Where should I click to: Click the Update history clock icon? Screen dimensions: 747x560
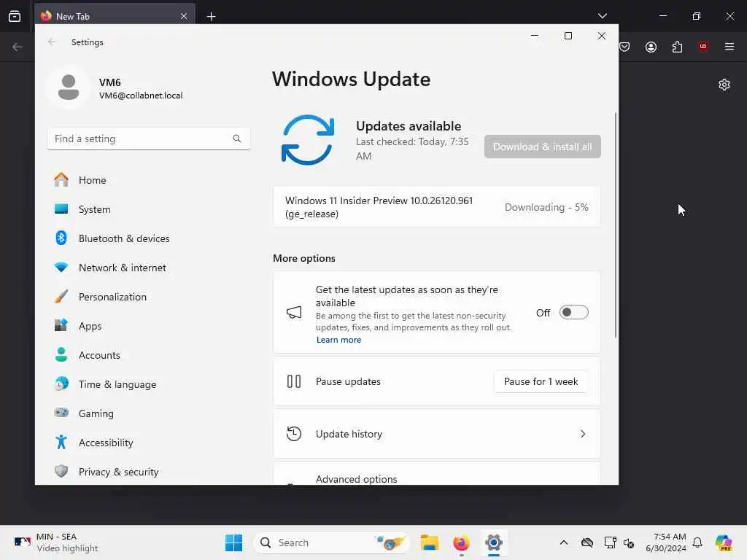294,434
